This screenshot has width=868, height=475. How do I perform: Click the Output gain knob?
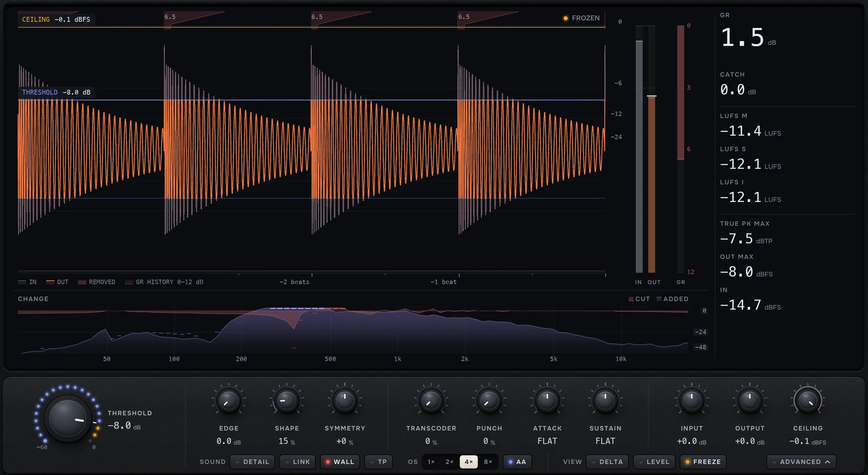click(x=749, y=401)
